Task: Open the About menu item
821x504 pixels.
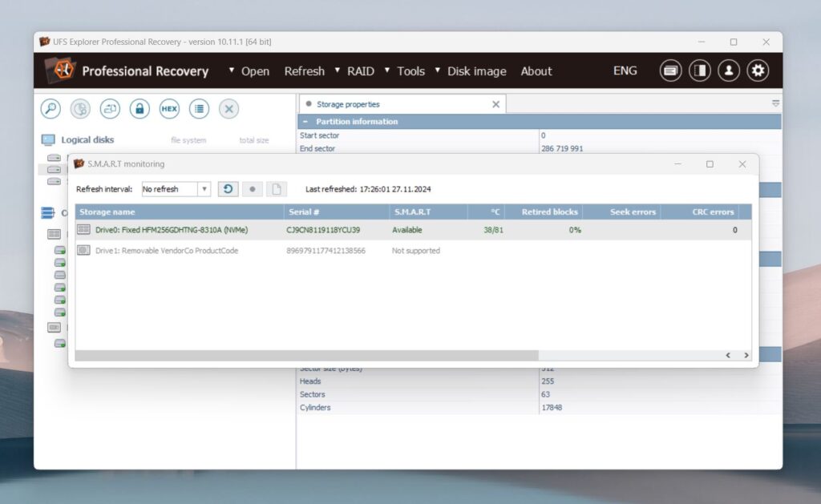Action: click(536, 71)
